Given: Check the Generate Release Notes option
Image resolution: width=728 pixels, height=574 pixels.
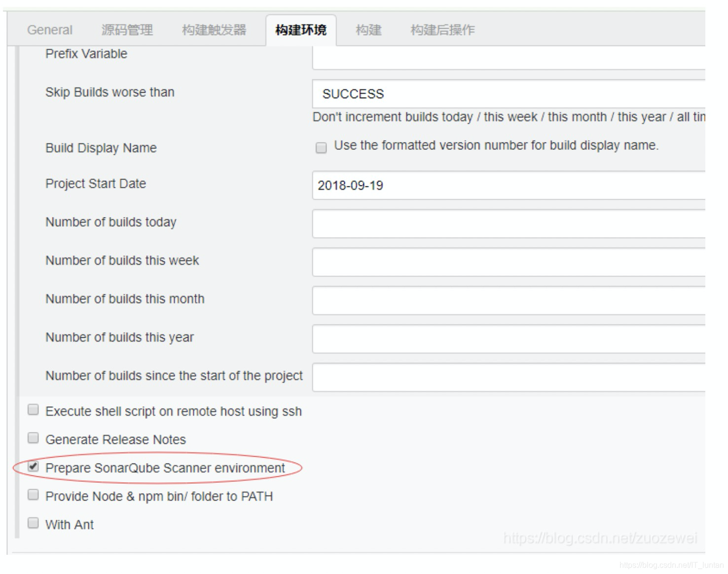Looking at the screenshot, I should [33, 438].
